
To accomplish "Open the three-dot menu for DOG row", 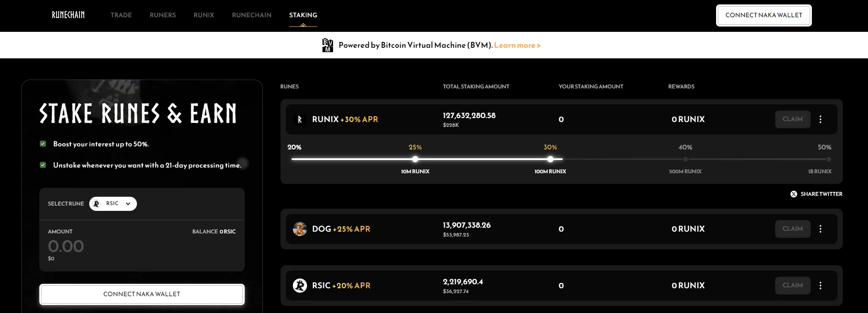I will pos(820,229).
